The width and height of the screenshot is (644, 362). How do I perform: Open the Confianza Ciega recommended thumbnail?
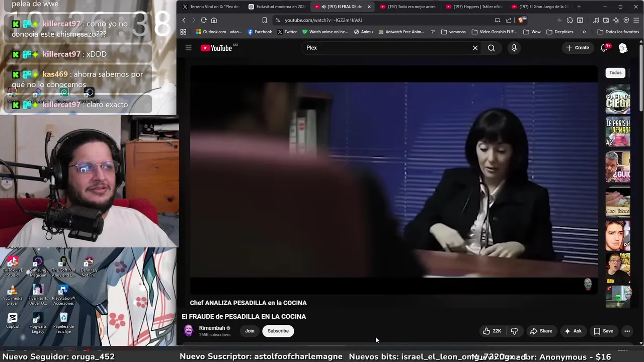(x=618, y=99)
